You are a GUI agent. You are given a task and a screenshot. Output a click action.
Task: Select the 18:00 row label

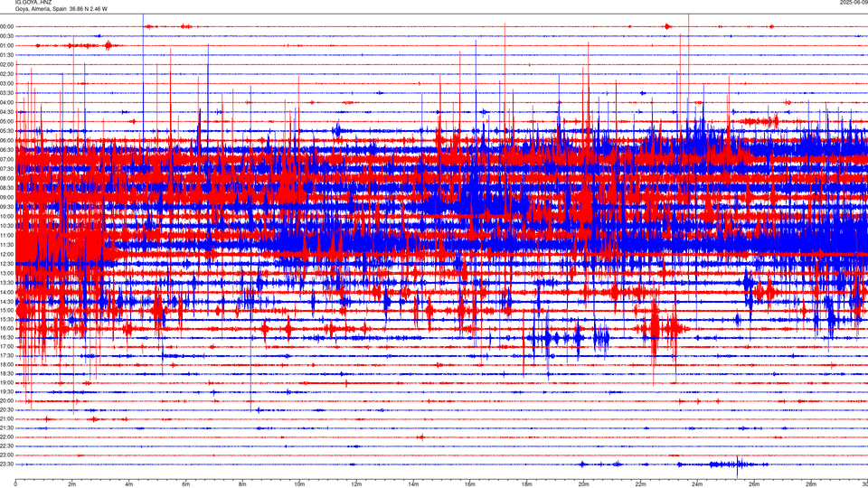(6, 364)
